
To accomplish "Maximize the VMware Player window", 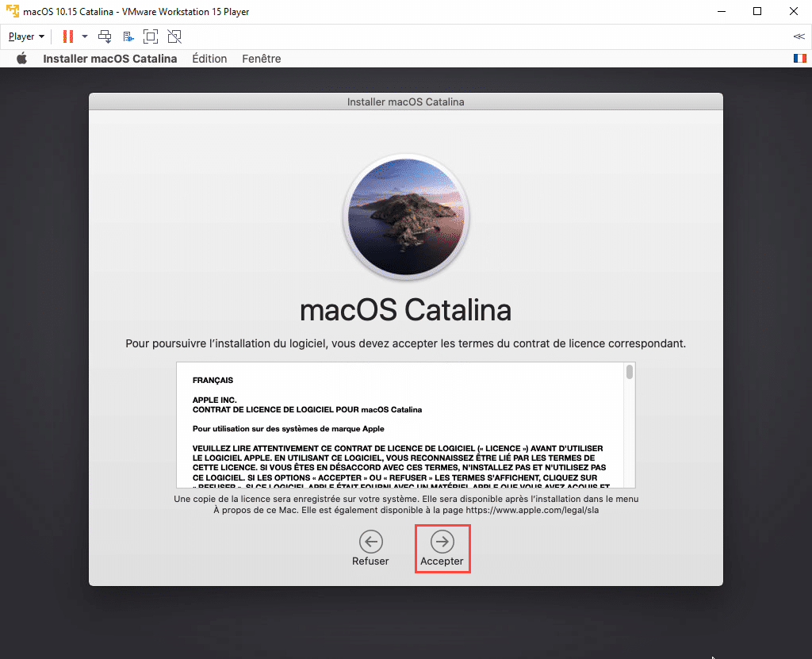I will click(757, 11).
